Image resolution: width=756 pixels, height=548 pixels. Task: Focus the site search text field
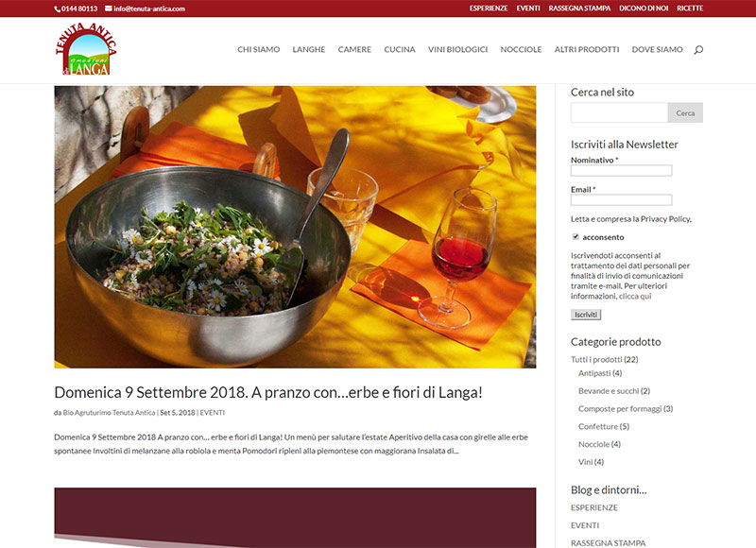[619, 112]
